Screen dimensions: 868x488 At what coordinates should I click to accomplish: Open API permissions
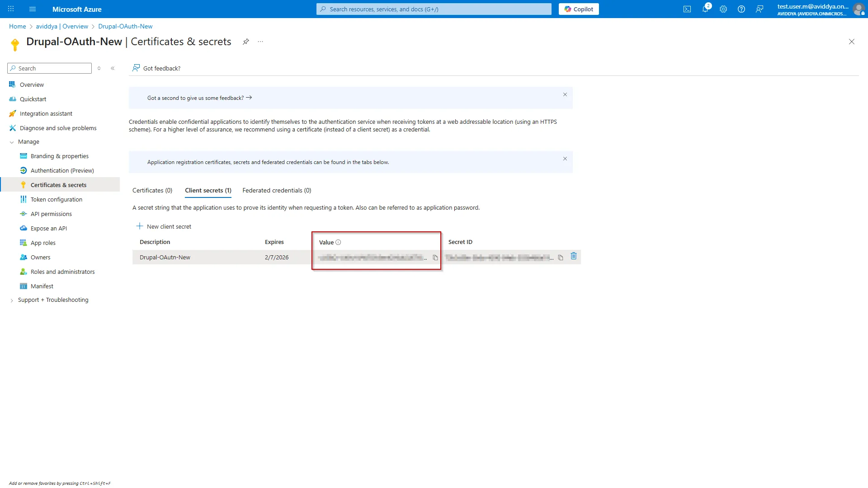point(51,214)
